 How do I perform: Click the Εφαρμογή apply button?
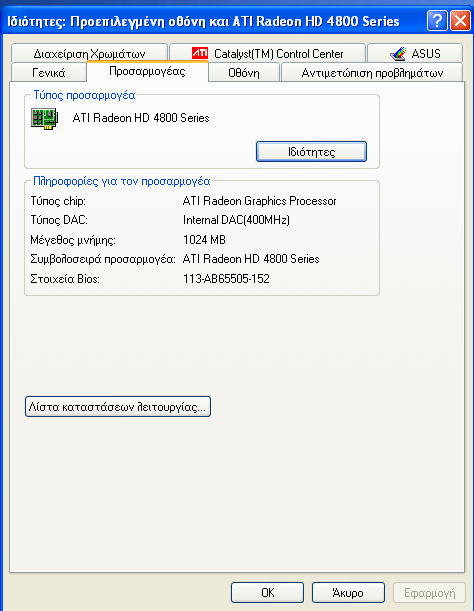point(429,593)
